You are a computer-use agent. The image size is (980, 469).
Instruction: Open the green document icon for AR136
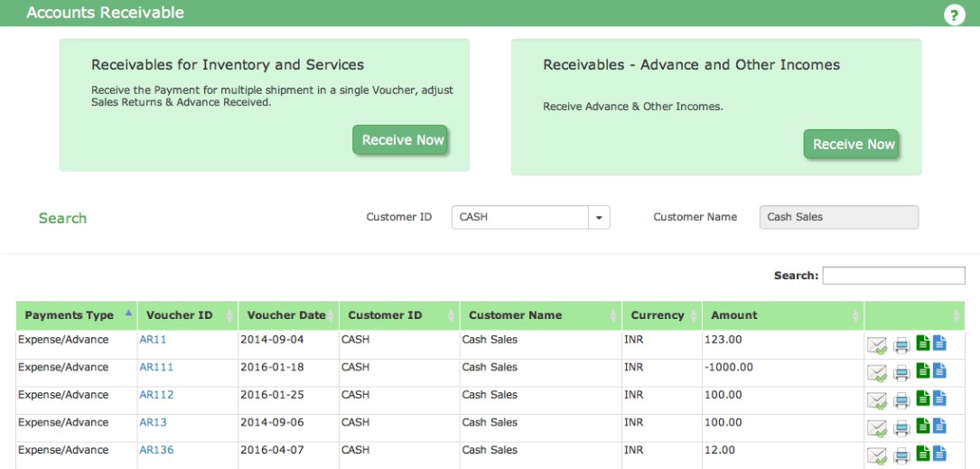[923, 454]
